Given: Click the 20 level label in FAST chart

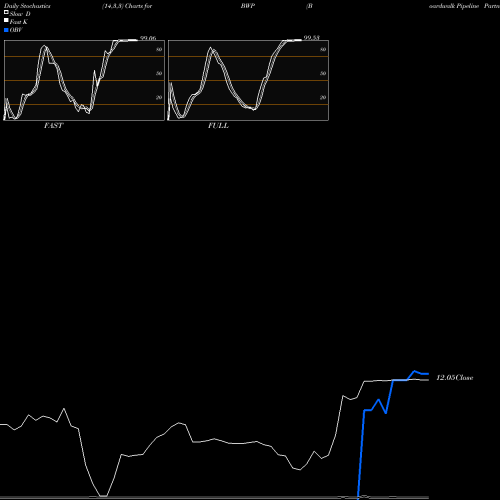Looking at the screenshot, I should click(159, 97).
